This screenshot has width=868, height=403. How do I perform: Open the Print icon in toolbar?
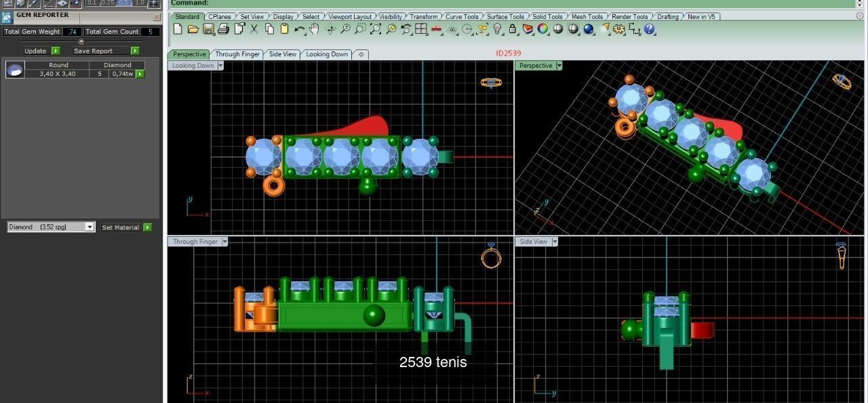223,29
